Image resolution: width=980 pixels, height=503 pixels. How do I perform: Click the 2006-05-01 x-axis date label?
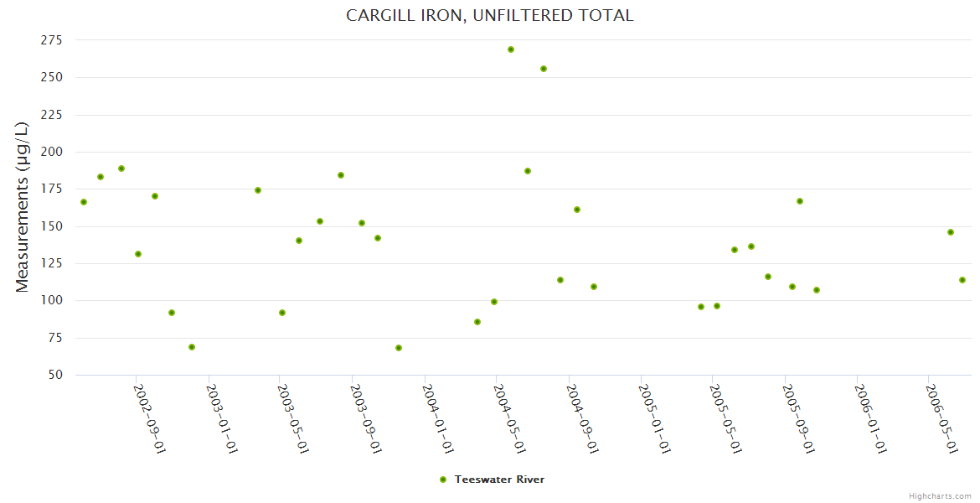(941, 417)
